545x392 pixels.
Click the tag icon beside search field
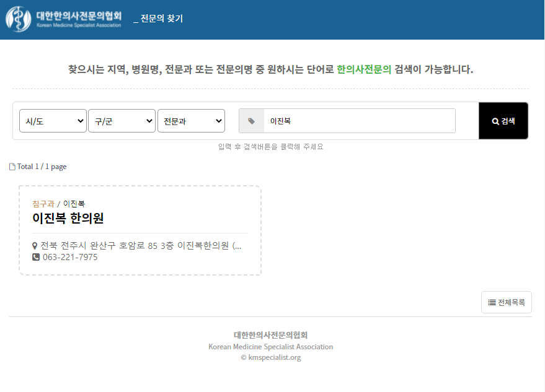(x=251, y=121)
